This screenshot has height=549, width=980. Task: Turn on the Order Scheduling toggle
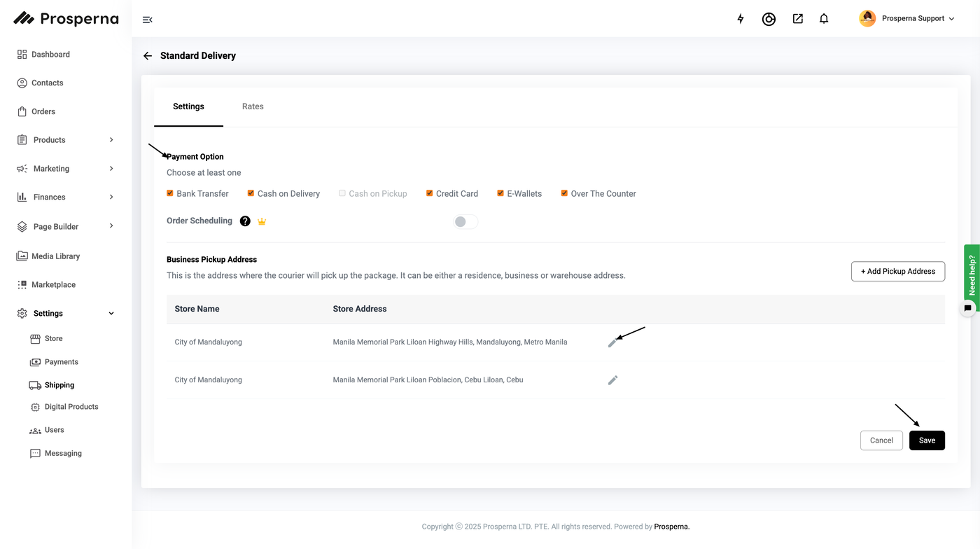[465, 222]
